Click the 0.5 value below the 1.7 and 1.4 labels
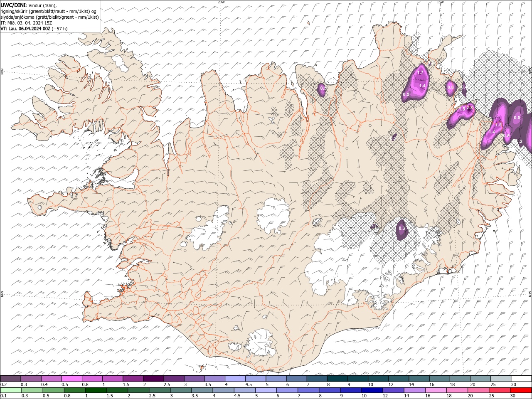532x399 pixels. [x=406, y=94]
